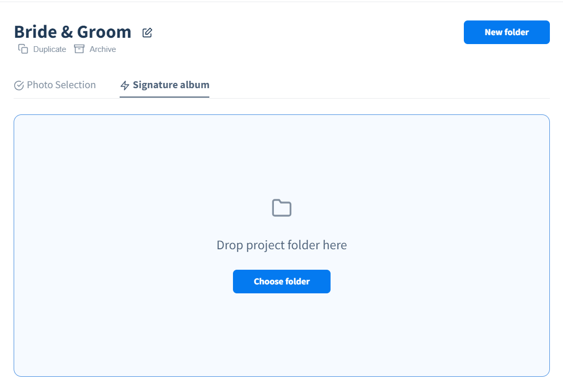Click empty space below the Choose folder button
The image size is (563, 392).
tap(281, 334)
